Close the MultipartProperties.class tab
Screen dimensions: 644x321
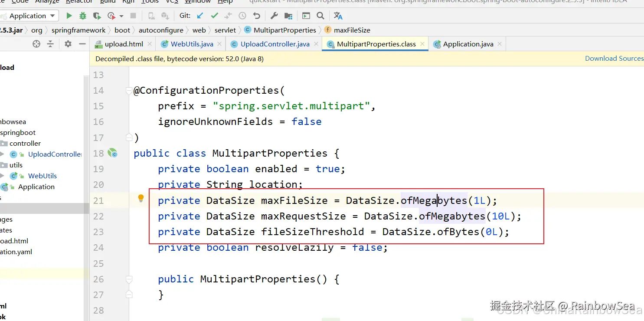[x=422, y=44]
